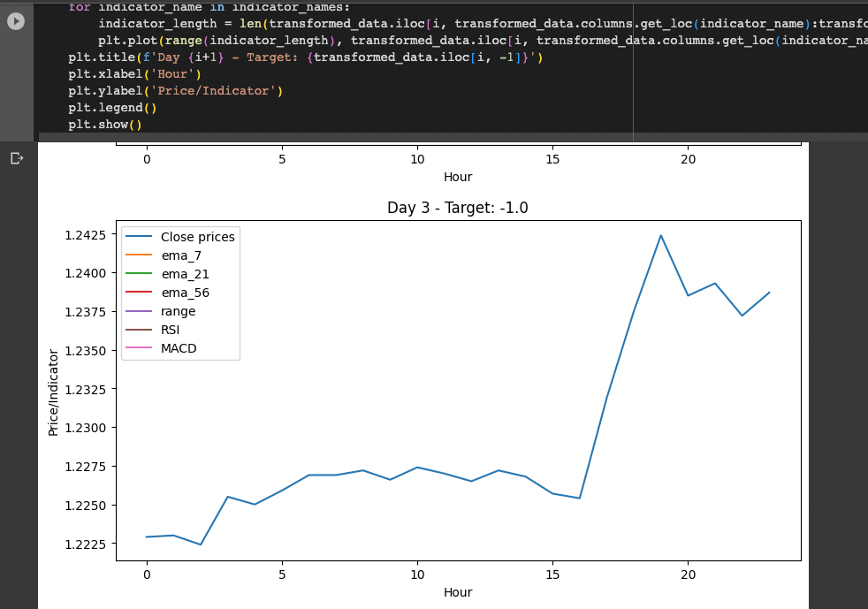Image resolution: width=868 pixels, height=609 pixels.
Task: Click the orange ema_7 legend swatch
Action: point(139,255)
